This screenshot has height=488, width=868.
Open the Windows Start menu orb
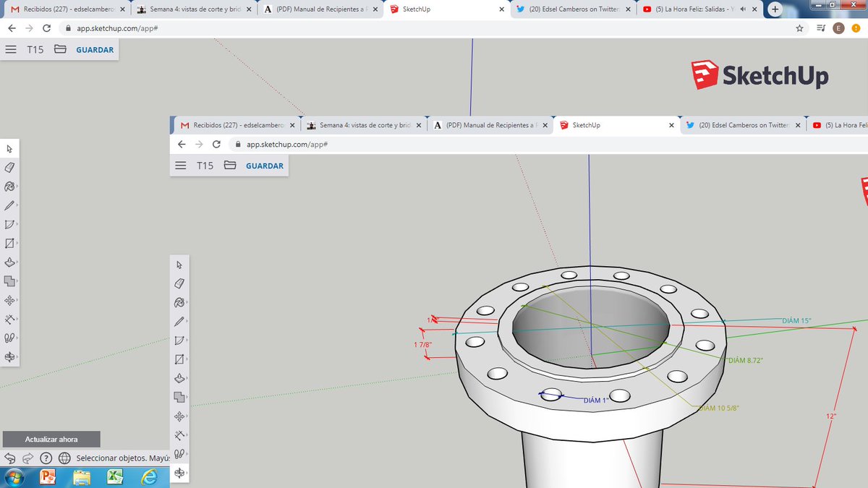coord(14,476)
